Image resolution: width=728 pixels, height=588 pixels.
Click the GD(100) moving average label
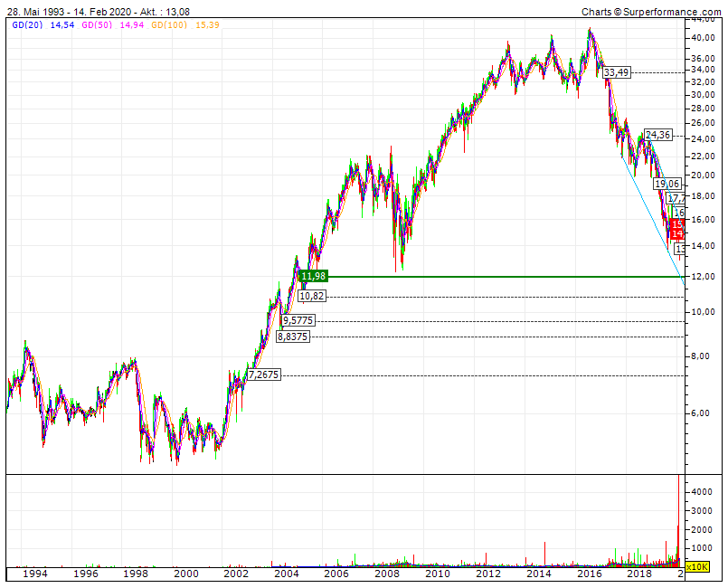[169, 25]
